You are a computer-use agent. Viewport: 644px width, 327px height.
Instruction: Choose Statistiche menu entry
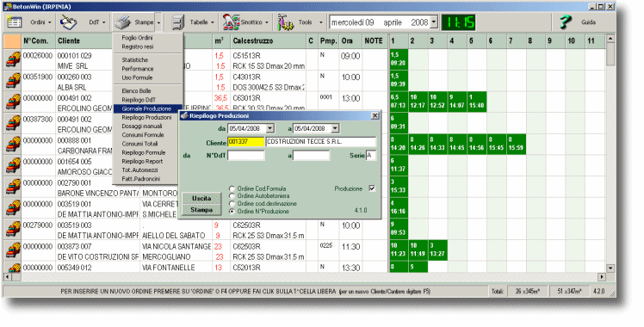coord(134,60)
